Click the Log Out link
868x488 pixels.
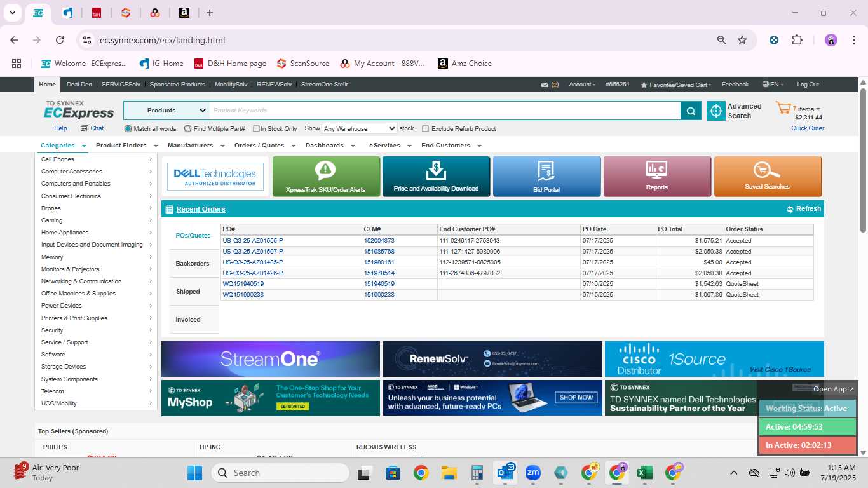(808, 85)
